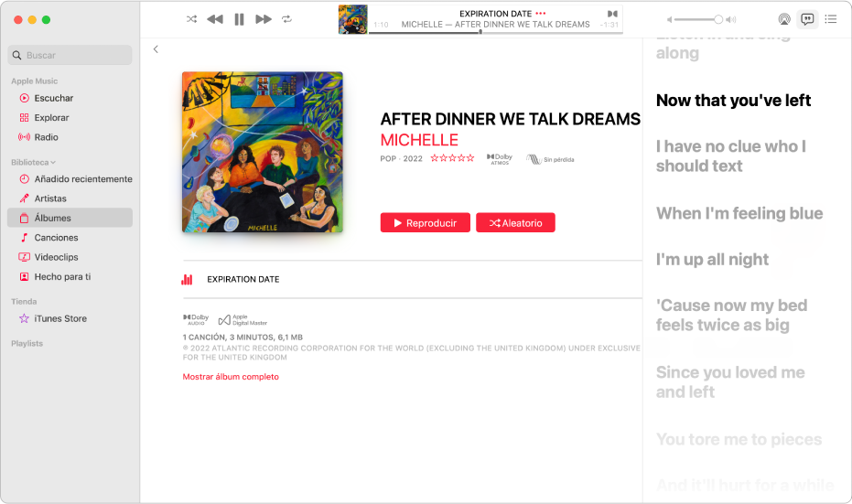The image size is (852, 504).
Task: Skip to next track
Action: point(264,19)
